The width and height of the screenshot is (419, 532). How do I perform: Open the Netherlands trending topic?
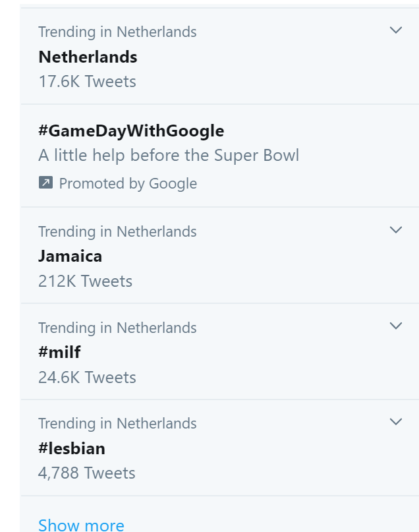(x=88, y=57)
